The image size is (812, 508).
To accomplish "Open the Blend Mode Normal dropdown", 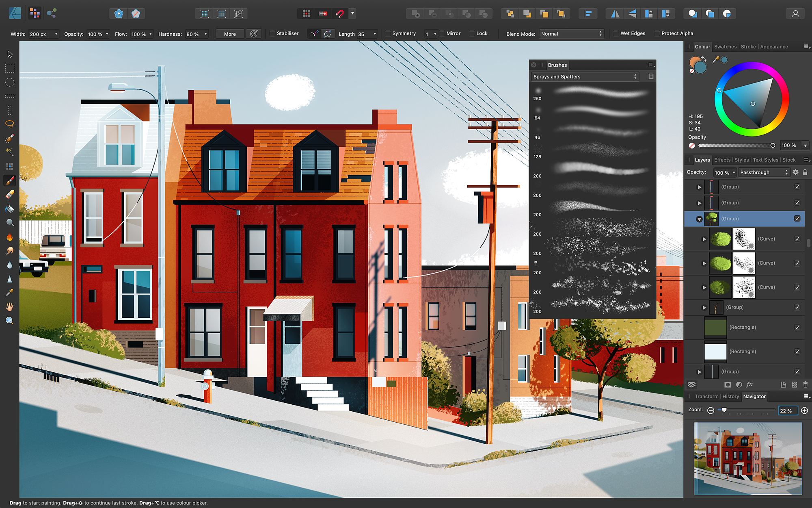I will coord(571,34).
